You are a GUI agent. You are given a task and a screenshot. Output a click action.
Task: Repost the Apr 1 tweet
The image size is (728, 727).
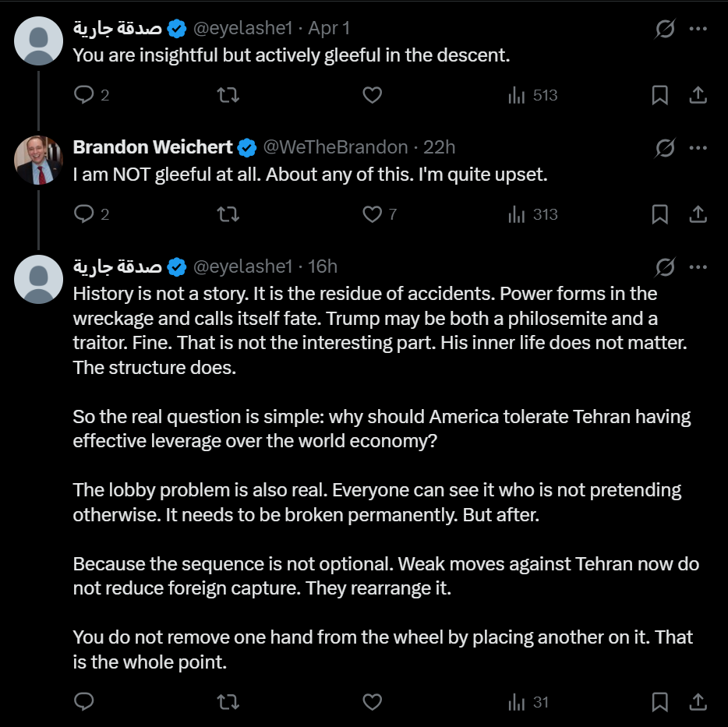(x=228, y=95)
